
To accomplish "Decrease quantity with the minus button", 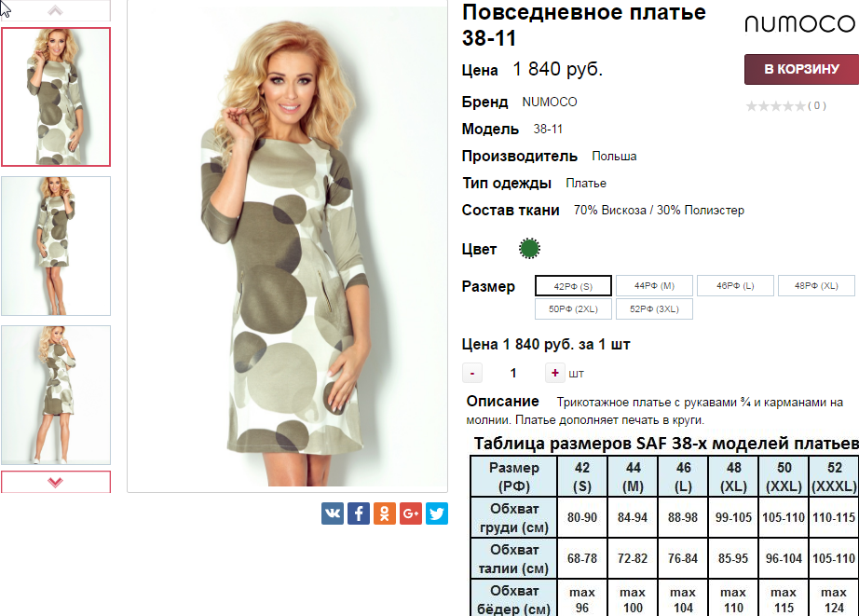I will click(472, 373).
